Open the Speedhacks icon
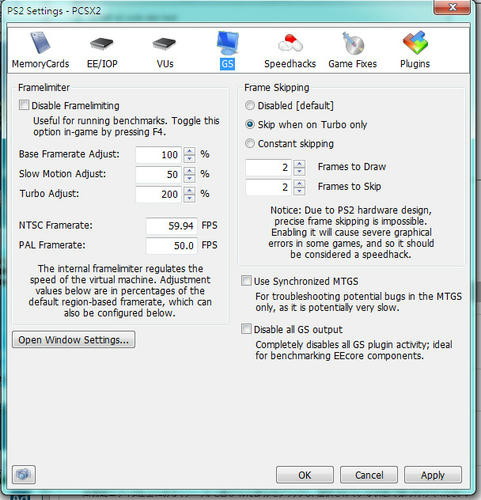The height and width of the screenshot is (500, 481). pos(290,43)
